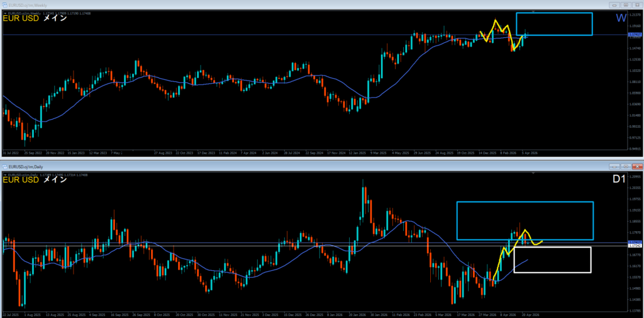Close the EURUSD Daily chart window

coord(637,167)
